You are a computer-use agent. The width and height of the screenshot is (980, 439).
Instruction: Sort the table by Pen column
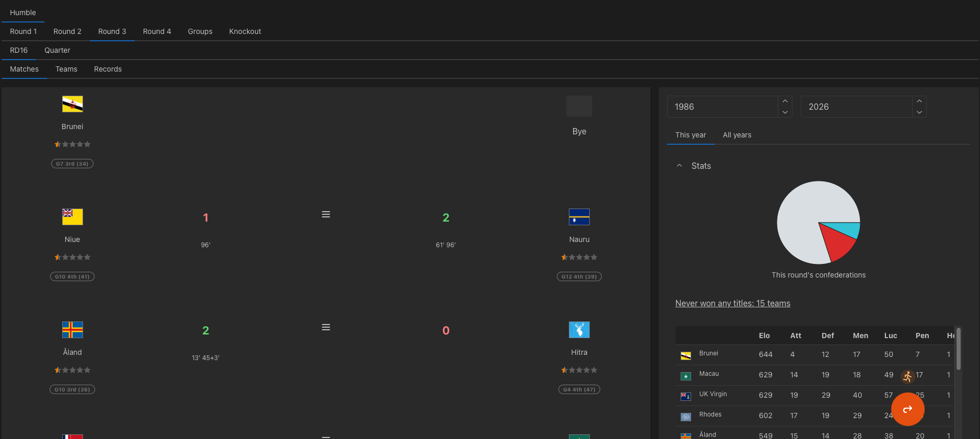click(x=922, y=336)
